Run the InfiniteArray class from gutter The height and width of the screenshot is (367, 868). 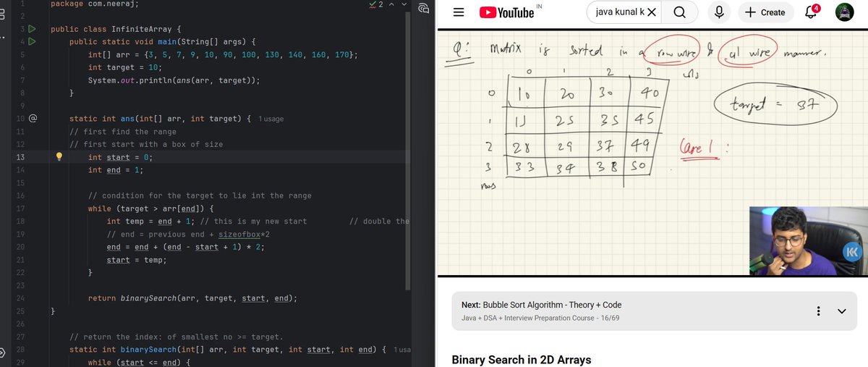(x=31, y=30)
